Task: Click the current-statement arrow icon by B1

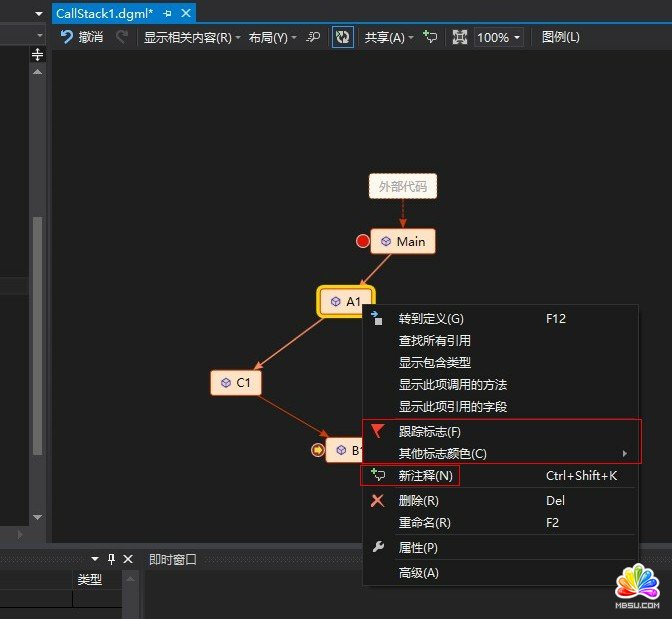Action: tap(318, 450)
